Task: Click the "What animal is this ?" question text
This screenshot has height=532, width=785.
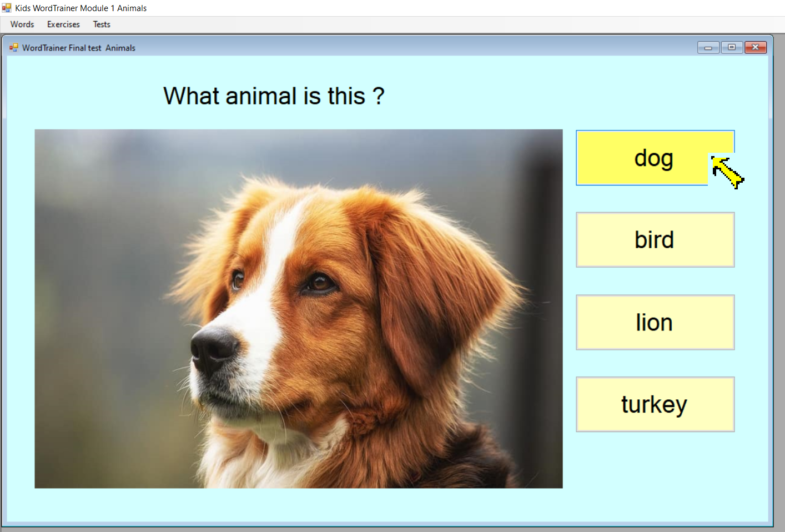Action: click(x=274, y=96)
